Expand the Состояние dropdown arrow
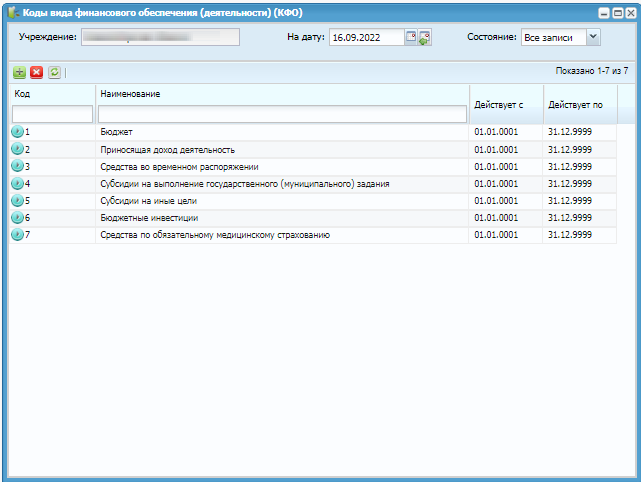The image size is (641, 482). (x=593, y=37)
